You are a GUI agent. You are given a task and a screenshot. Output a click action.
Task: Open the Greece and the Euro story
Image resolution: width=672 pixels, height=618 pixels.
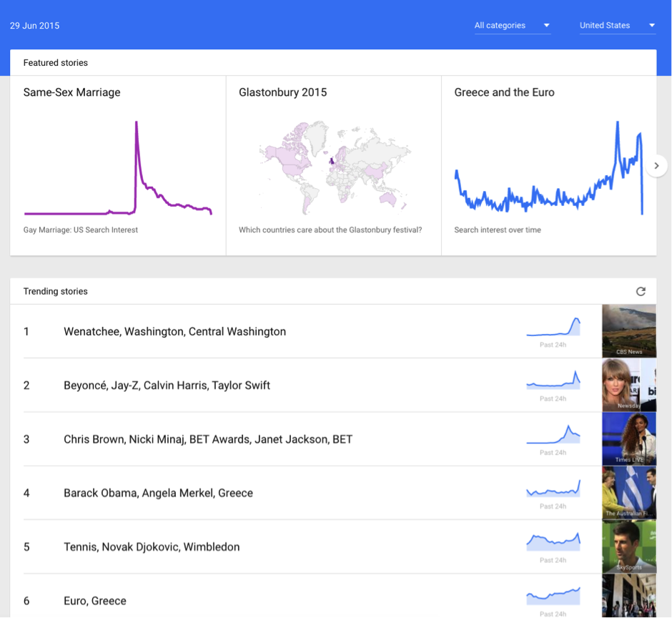(505, 92)
